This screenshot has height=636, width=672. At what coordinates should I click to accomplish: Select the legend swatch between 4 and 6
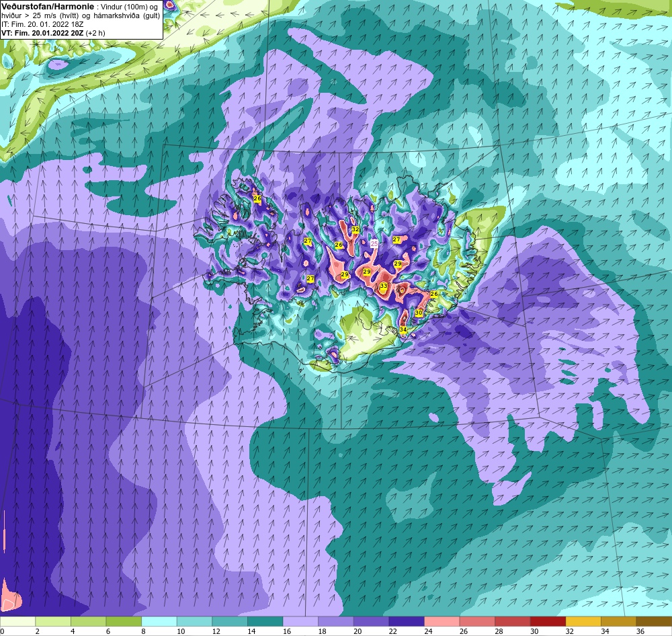pos(88,621)
